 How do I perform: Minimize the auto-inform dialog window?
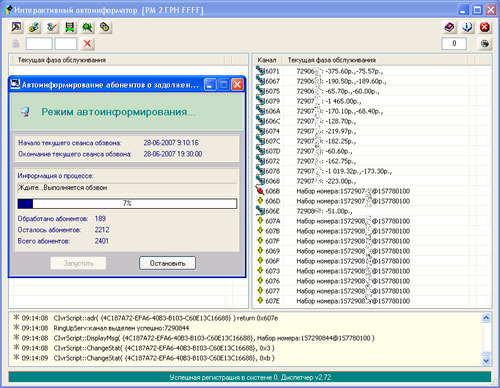(210, 85)
